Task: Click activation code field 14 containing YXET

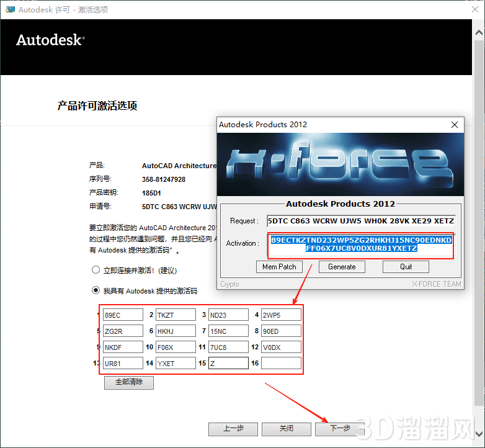Action: [176, 363]
